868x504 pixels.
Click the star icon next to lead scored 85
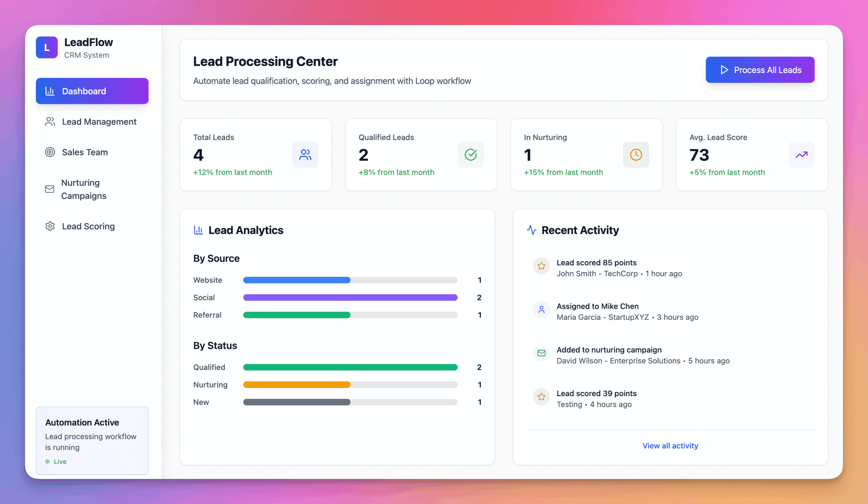point(541,266)
